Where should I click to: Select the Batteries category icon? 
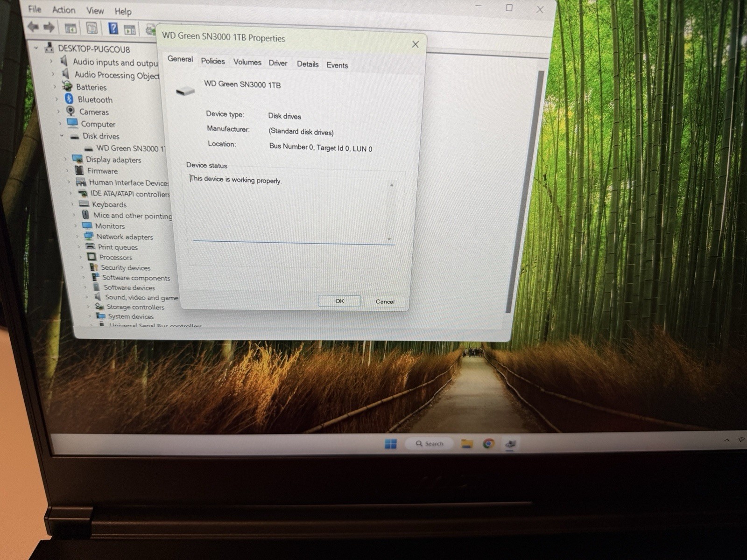click(x=67, y=86)
